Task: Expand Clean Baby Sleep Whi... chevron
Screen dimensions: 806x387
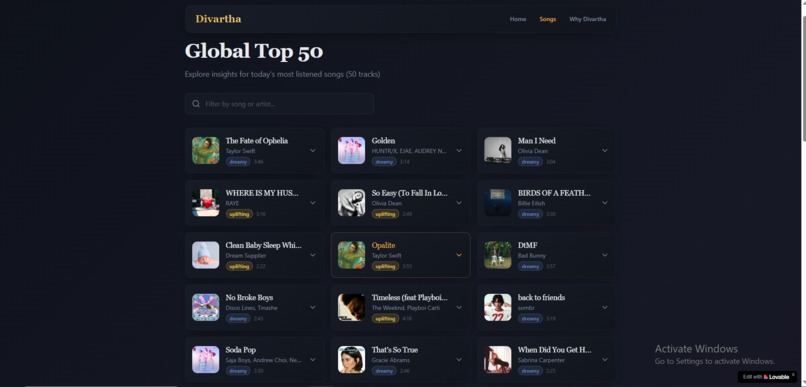Action: tap(313, 255)
